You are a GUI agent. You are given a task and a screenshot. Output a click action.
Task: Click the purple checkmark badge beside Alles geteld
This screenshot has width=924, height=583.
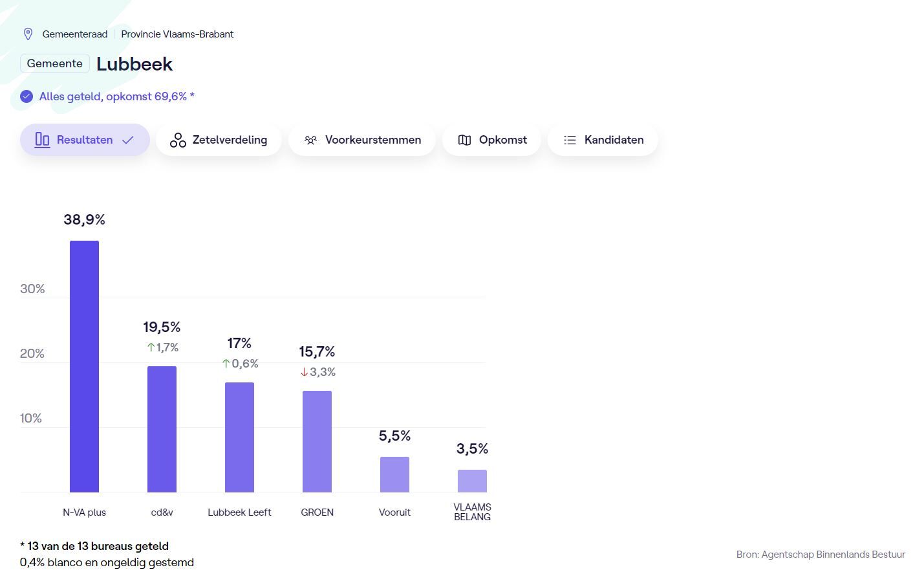click(x=27, y=96)
